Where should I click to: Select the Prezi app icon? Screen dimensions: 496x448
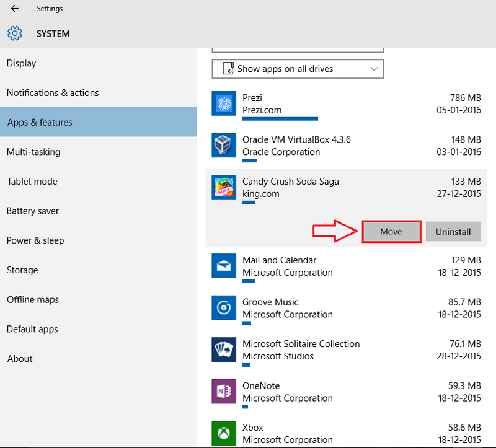[224, 103]
